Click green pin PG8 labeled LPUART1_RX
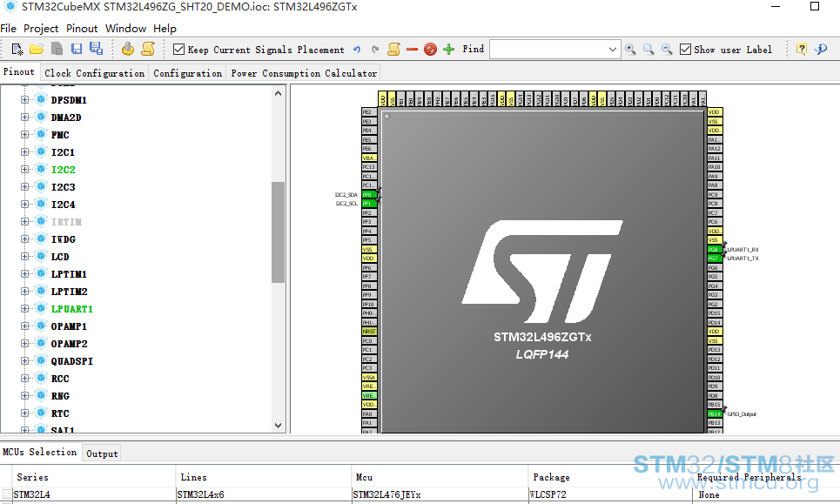The image size is (840, 504). tap(715, 249)
